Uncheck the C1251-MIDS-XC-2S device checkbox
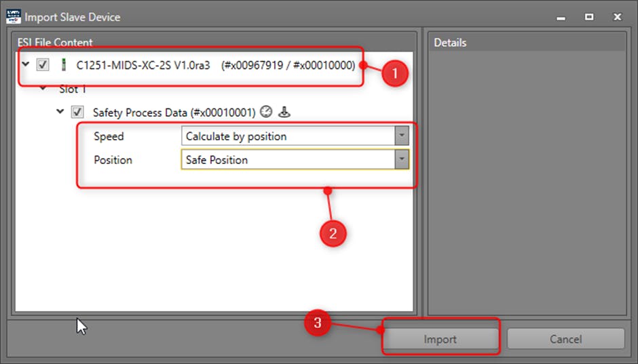 43,65
